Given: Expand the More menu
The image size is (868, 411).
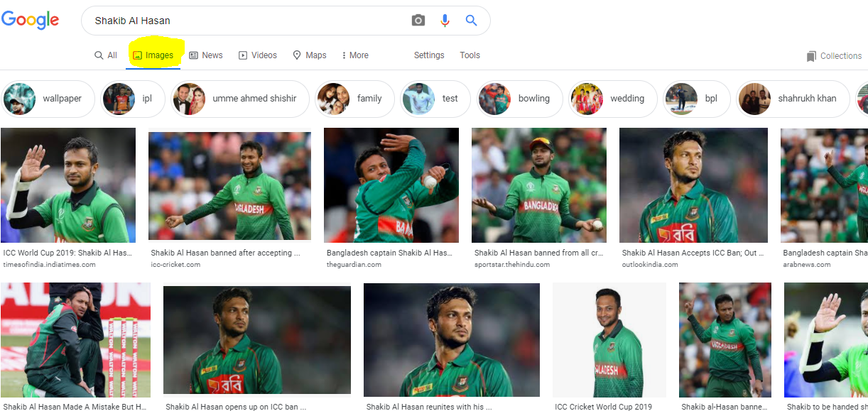Looking at the screenshot, I should (355, 55).
